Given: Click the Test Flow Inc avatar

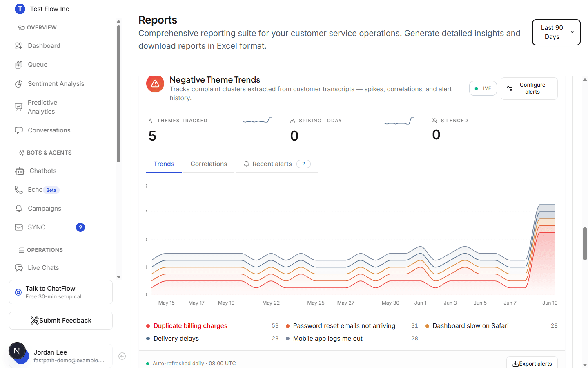Looking at the screenshot, I should [x=20, y=9].
